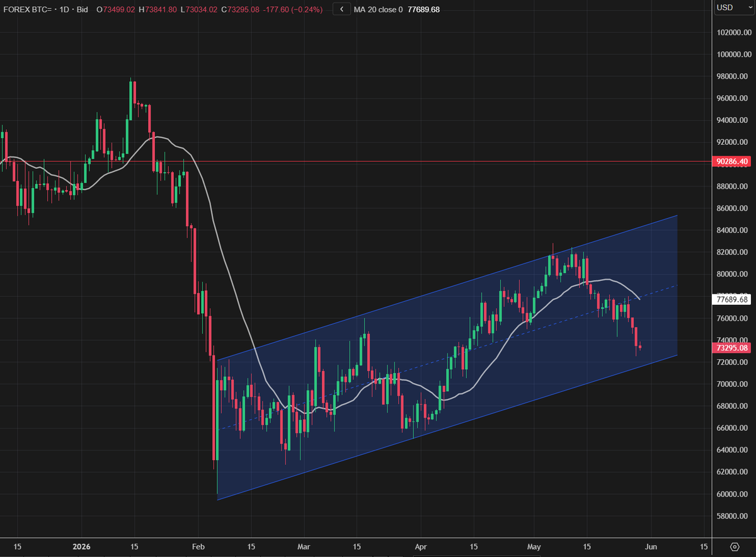Viewport: 756px width, 557px height.
Task: Click the Feb label on the time axis
Action: [198, 546]
